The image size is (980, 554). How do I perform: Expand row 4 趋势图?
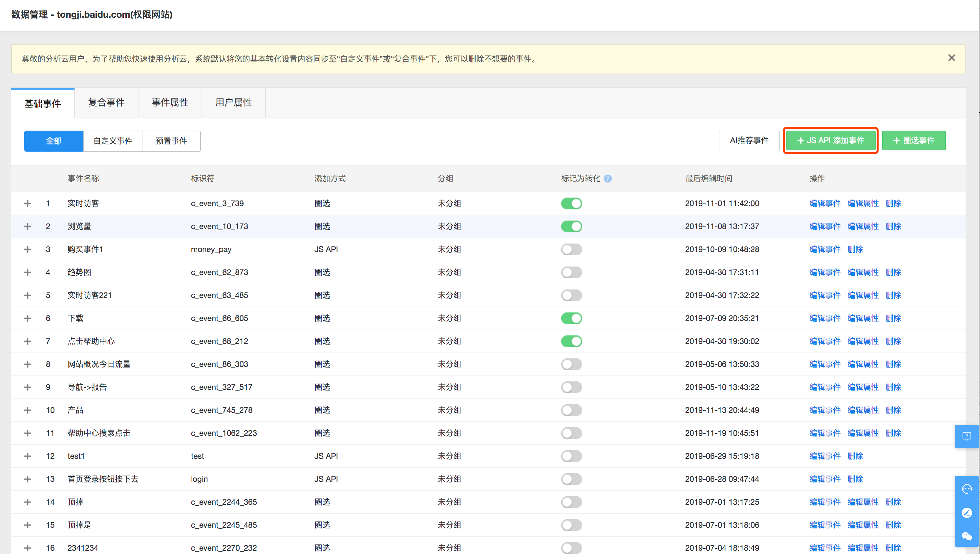point(27,272)
